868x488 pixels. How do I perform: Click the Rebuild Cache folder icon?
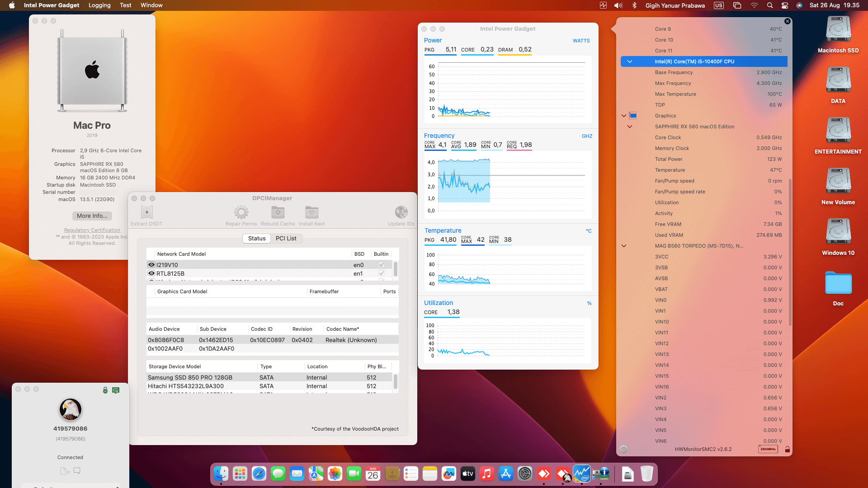click(x=278, y=211)
